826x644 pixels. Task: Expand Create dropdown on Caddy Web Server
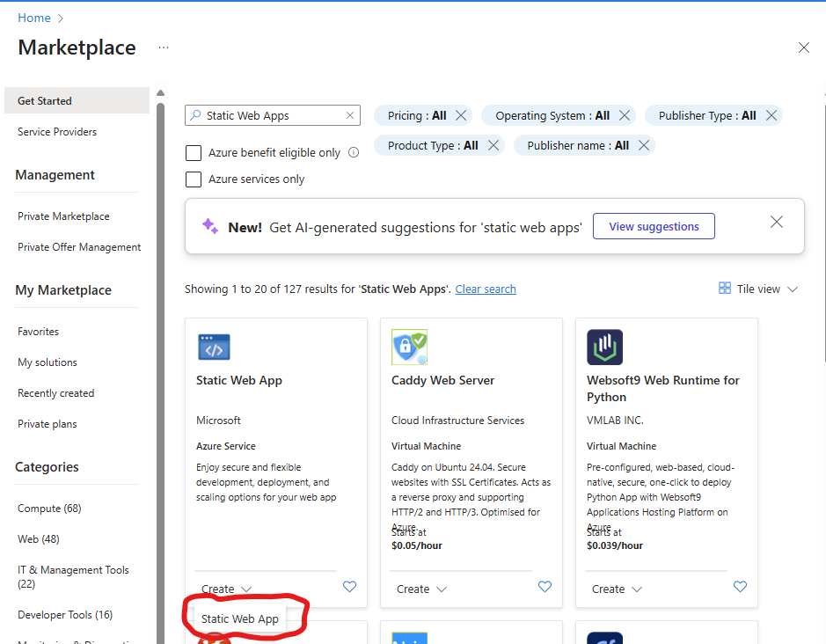421,589
